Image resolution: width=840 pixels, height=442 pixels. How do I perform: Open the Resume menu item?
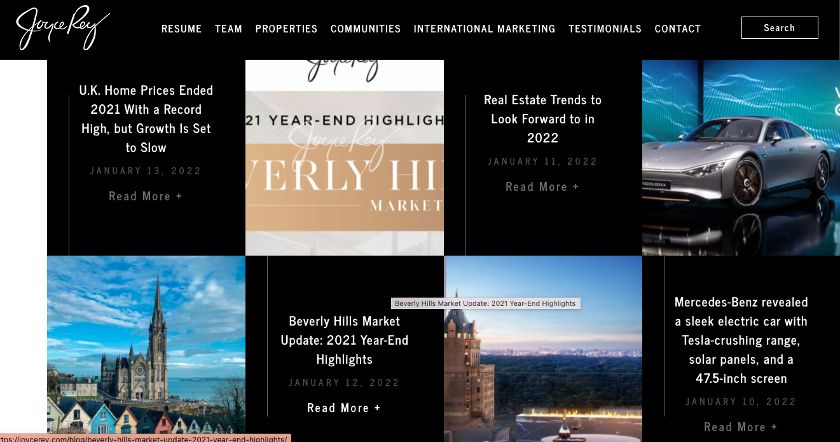(182, 29)
